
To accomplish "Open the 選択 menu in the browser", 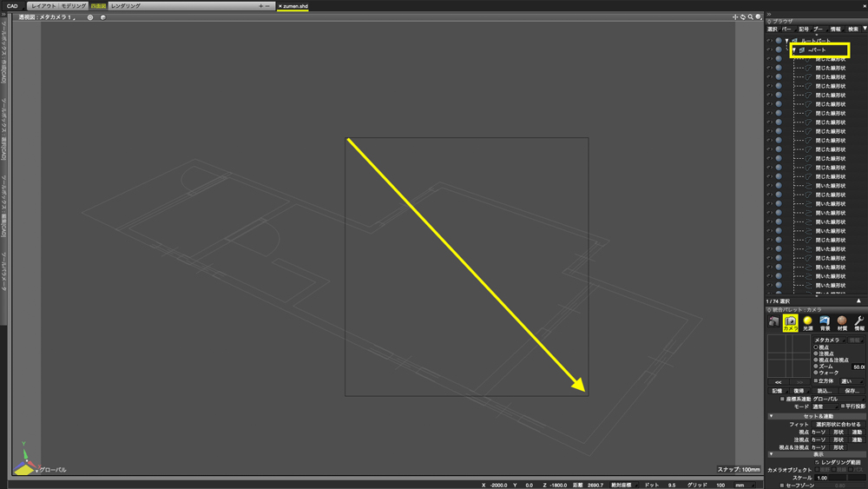I will click(773, 30).
